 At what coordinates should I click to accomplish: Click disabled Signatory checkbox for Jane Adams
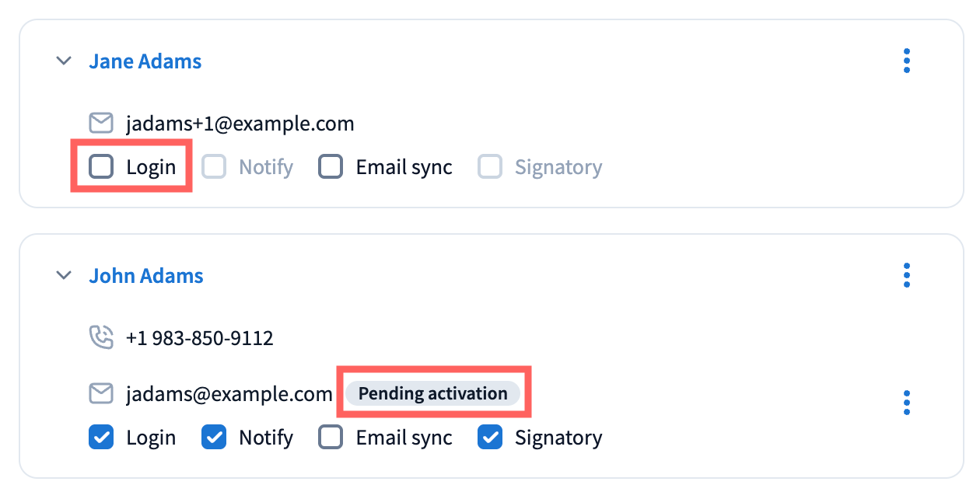(490, 166)
